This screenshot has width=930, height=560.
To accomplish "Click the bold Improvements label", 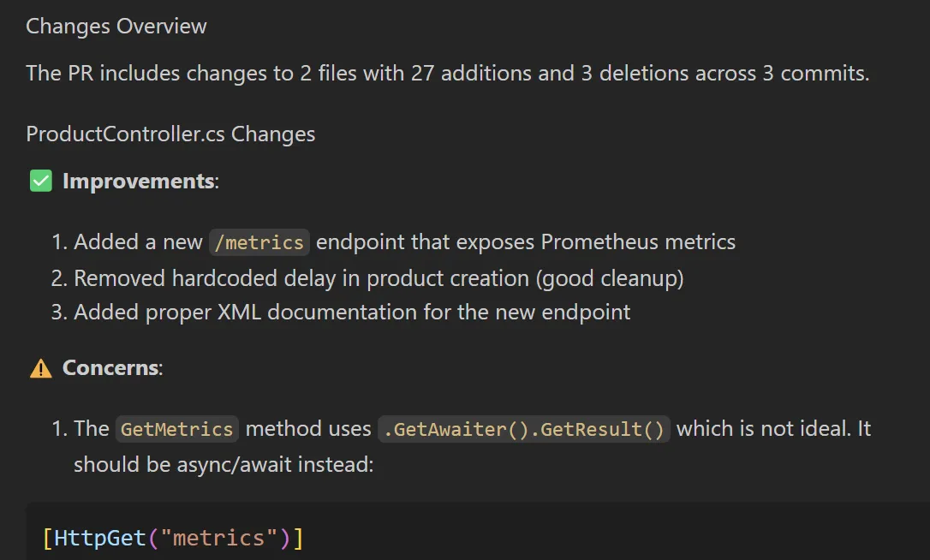I will pos(138,182).
